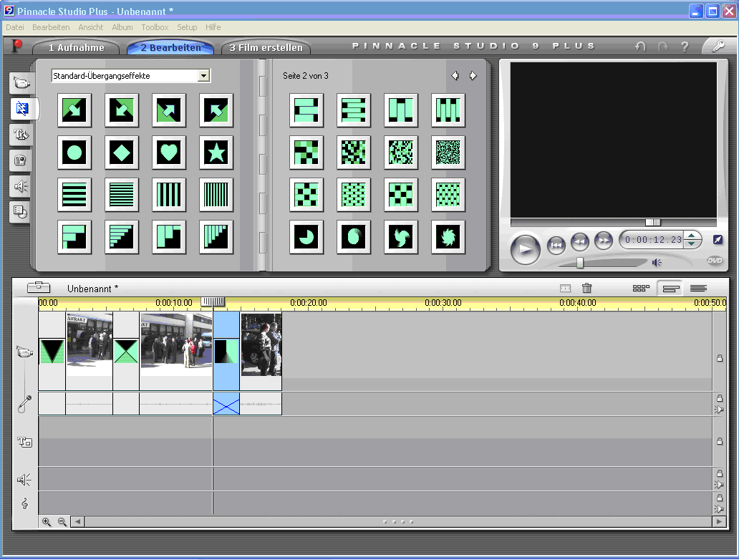Pick the fine random-dissolve noise transition

point(448,153)
